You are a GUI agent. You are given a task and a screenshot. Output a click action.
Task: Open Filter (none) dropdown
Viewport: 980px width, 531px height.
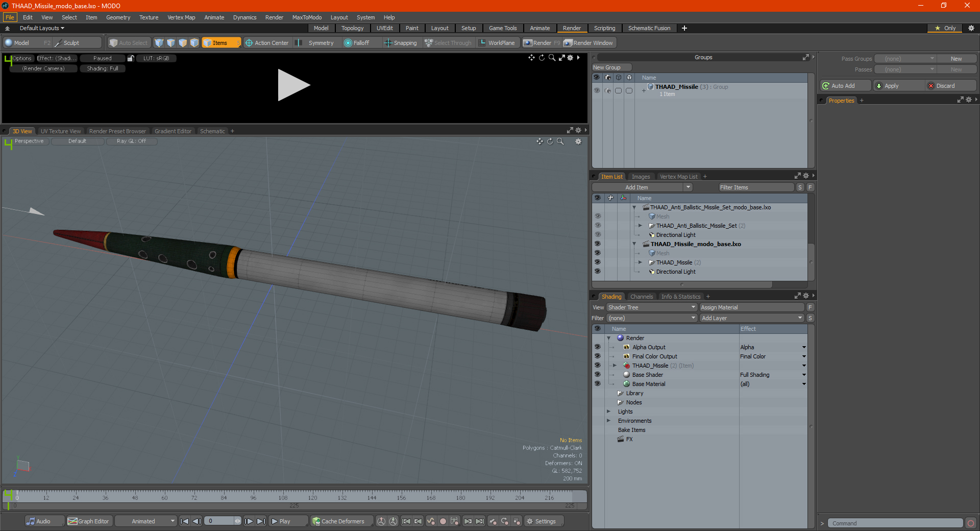(652, 318)
